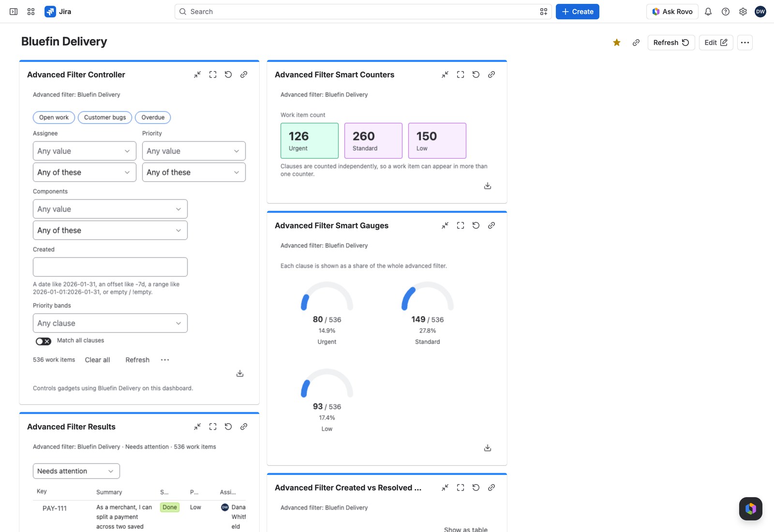Viewport: 774px width, 532px height.
Task: Open settings gear icon
Action: click(x=743, y=12)
